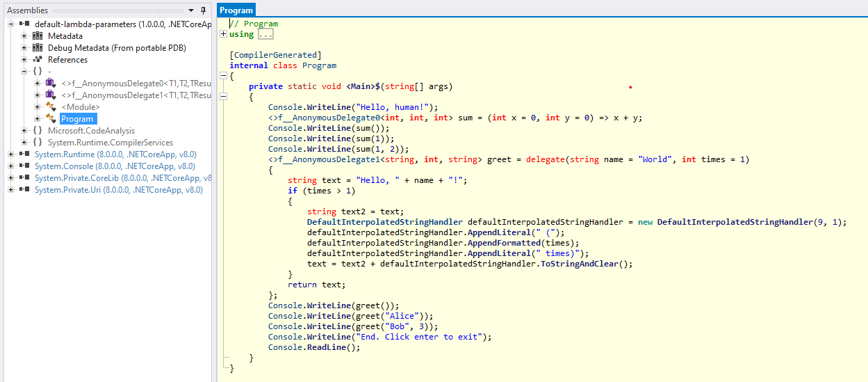This screenshot has height=382, width=868.
Task: Expand the AnonymousDelegate1 tree node
Action: (x=38, y=95)
